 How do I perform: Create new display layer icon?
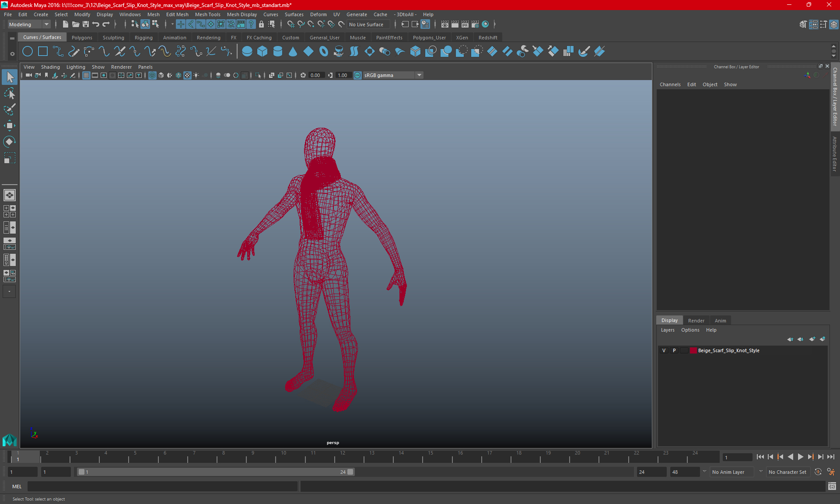tap(812, 339)
